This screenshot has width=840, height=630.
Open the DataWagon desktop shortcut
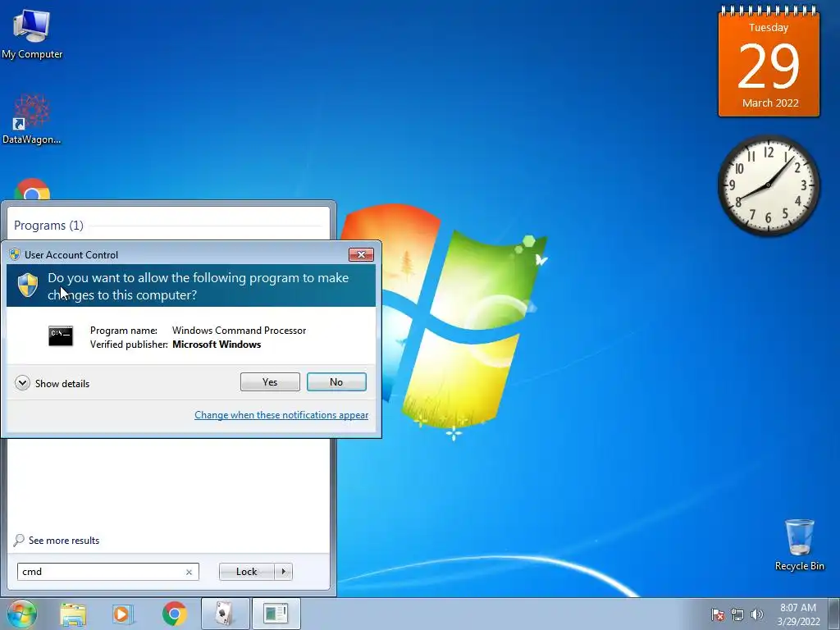(32, 119)
